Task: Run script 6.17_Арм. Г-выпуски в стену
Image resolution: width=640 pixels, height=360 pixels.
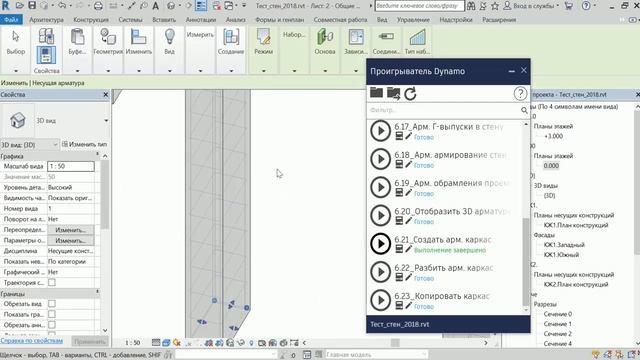Action: (380, 131)
